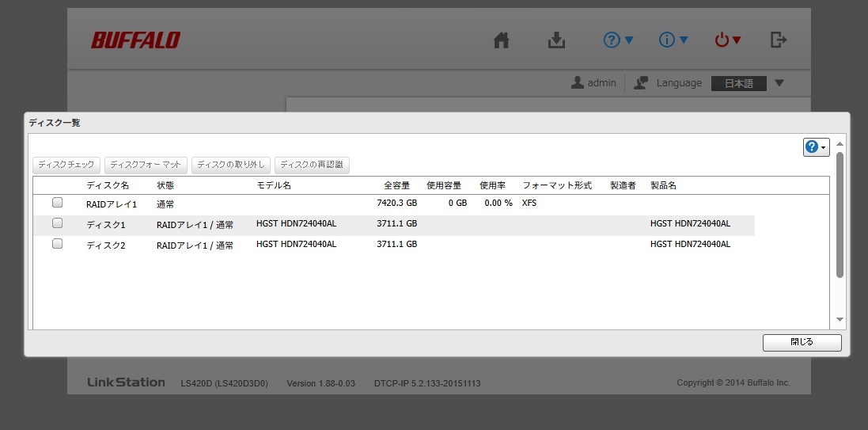Click the LinkStation footer logo
Viewport: 868px width, 430px height.
(127, 382)
